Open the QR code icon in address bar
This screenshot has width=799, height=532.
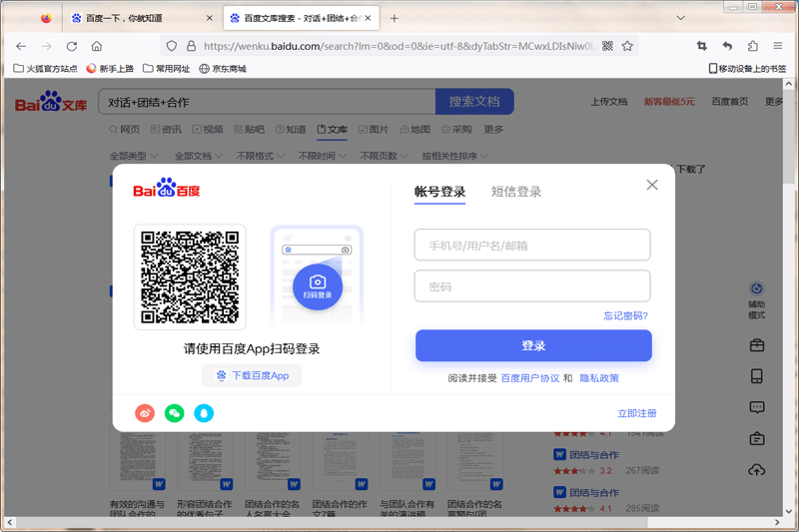point(607,46)
